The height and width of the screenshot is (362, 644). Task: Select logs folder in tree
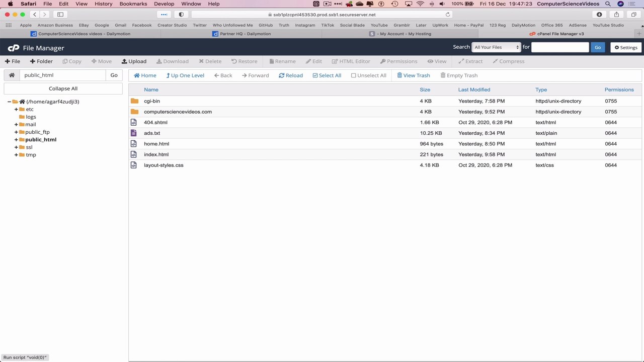[x=31, y=117]
